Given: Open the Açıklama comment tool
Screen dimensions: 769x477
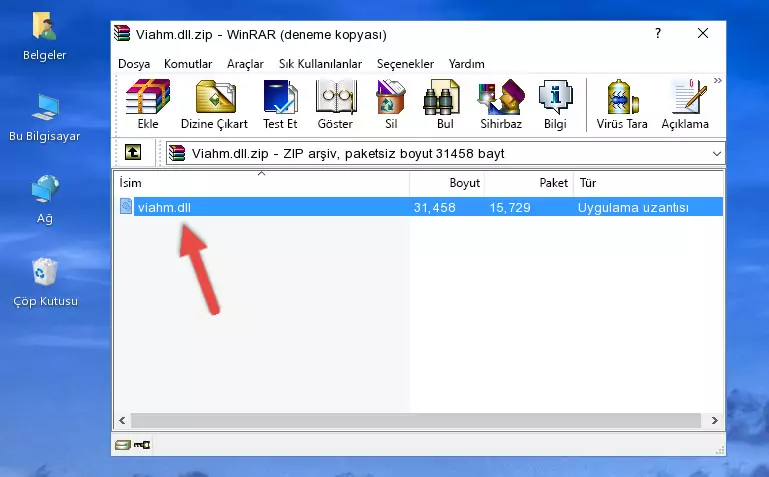Looking at the screenshot, I should pyautogui.click(x=685, y=104).
